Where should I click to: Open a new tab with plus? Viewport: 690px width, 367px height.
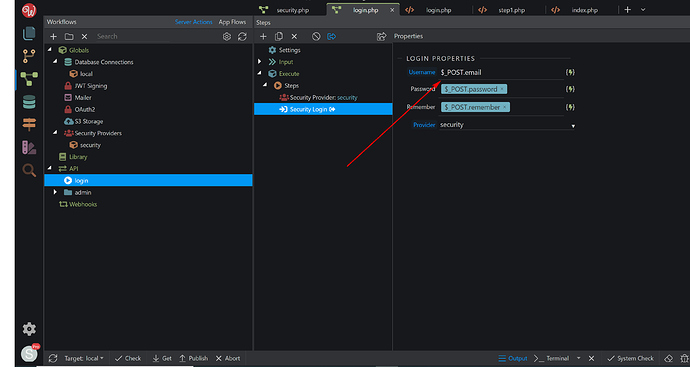[x=628, y=10]
